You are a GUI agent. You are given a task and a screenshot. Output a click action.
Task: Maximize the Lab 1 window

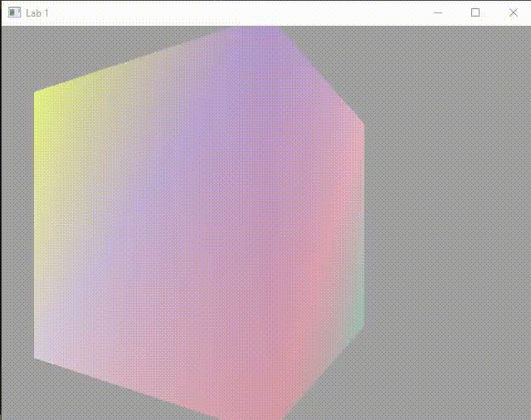[475, 13]
